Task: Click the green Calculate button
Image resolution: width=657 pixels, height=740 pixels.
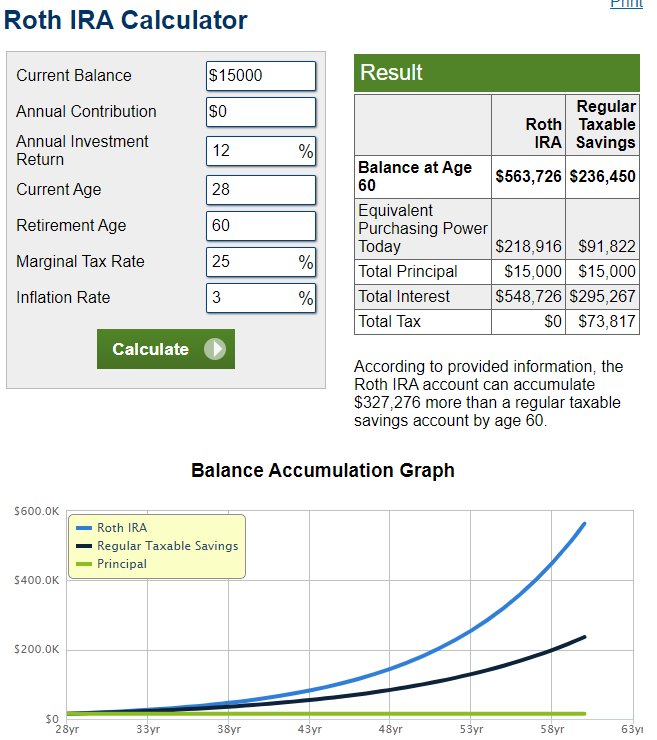Action: click(166, 349)
